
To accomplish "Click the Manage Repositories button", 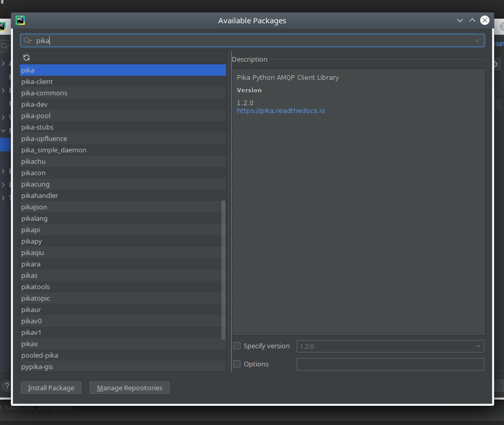I will coord(130,388).
